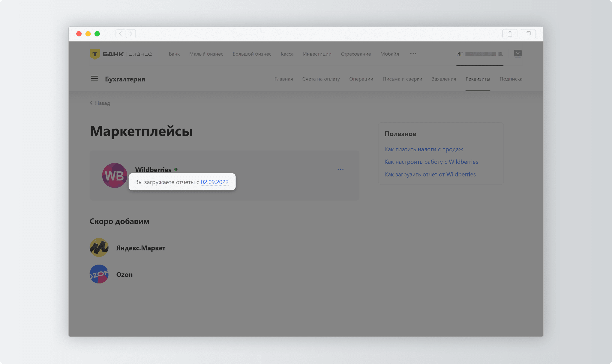This screenshot has height=364, width=612.
Task: Expand more top navigation items ellipsis
Action: [413, 54]
